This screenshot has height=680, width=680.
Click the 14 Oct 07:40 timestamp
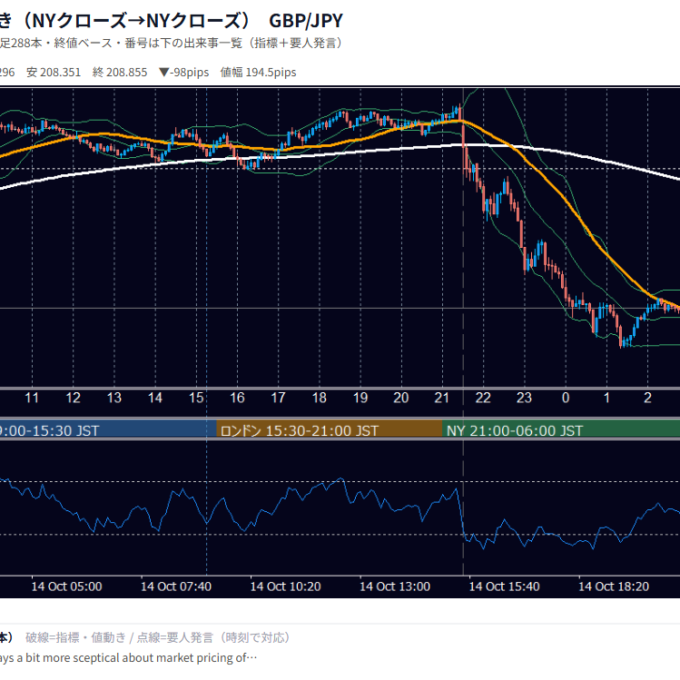[x=176, y=586]
